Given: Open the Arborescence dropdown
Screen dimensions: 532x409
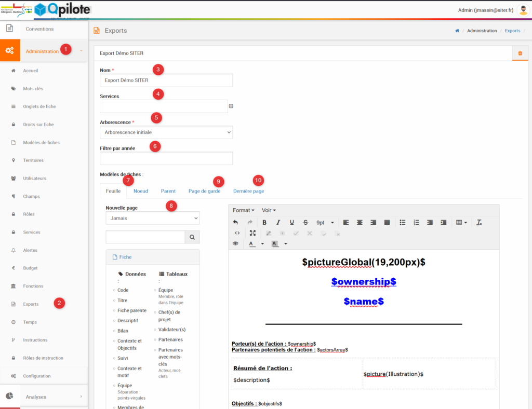Looking at the screenshot, I should pyautogui.click(x=166, y=132).
